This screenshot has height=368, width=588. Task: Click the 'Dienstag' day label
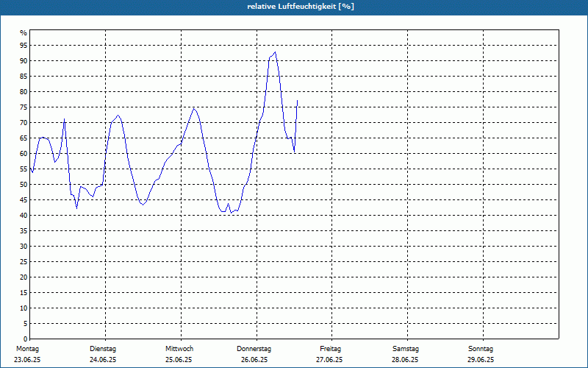103,349
